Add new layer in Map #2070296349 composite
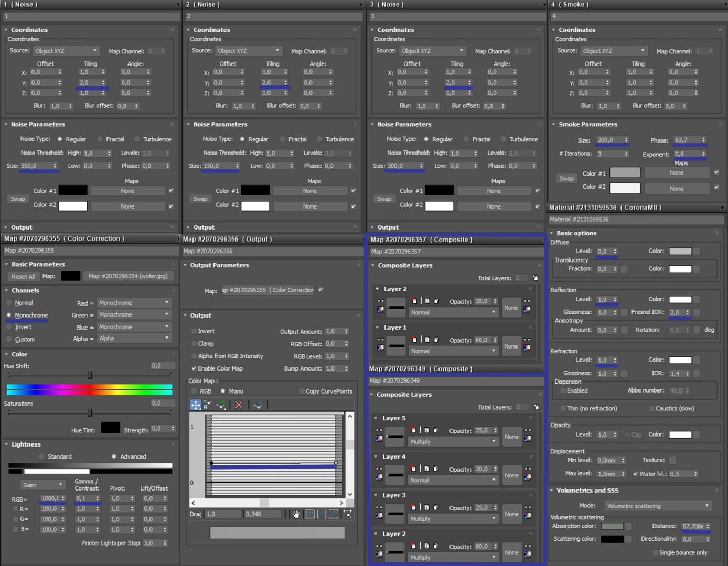 (536, 407)
